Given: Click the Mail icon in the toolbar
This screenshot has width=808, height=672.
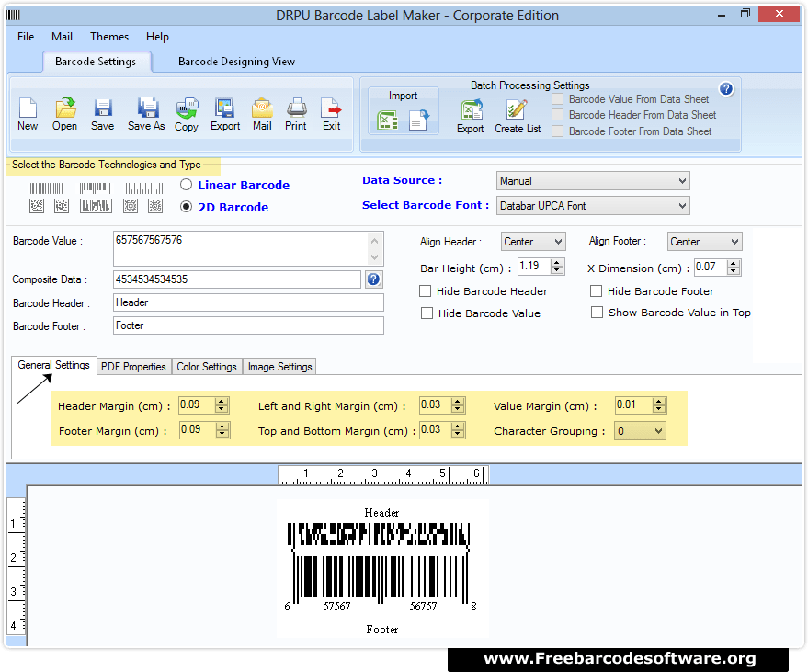Looking at the screenshot, I should pos(261,112).
